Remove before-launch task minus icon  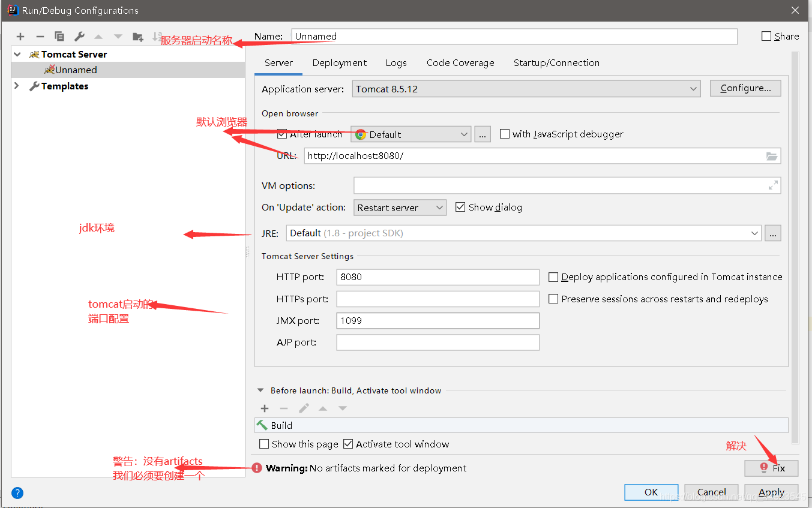coord(284,408)
